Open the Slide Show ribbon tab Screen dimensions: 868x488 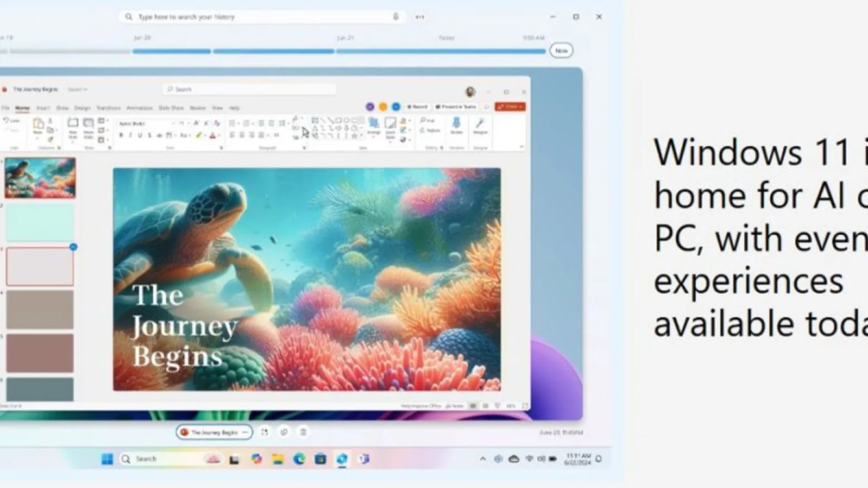coord(171,108)
